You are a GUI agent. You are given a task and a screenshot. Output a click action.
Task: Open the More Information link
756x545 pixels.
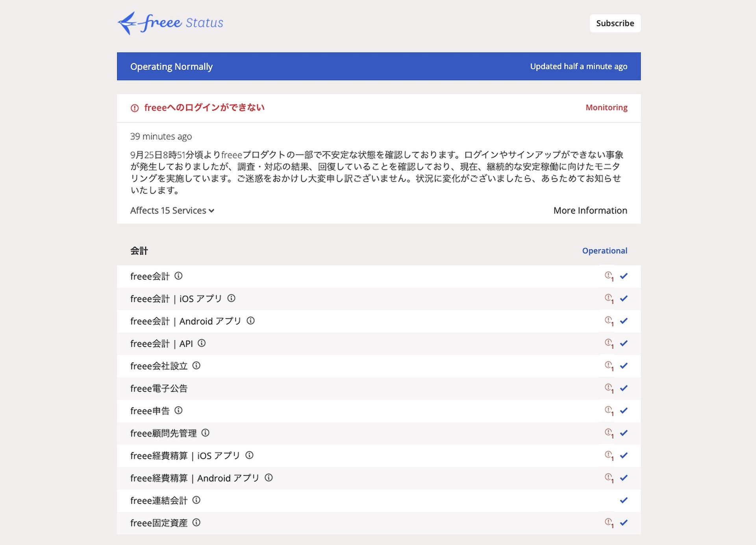(x=590, y=210)
